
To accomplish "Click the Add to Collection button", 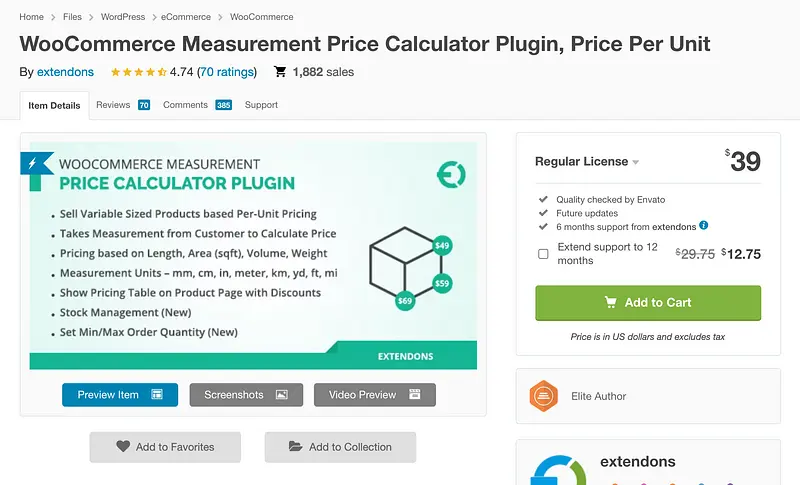I will click(340, 447).
